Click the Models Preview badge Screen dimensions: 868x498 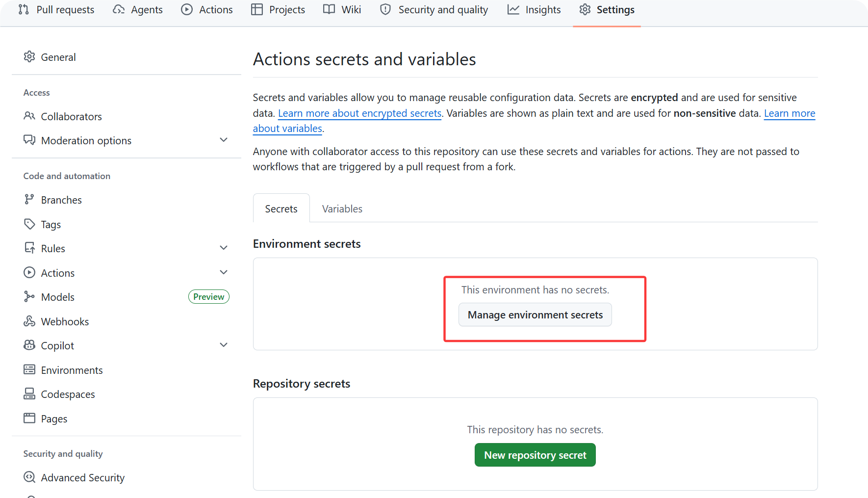pos(209,297)
